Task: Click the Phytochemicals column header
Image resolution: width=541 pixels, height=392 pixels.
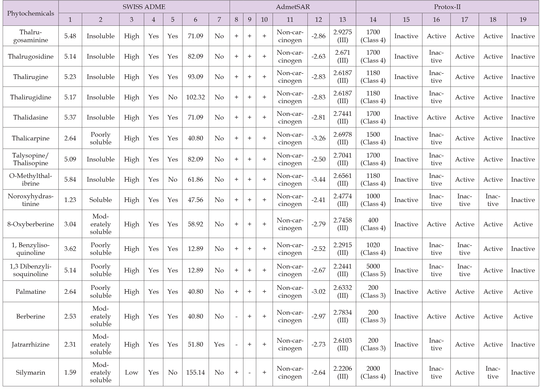Action: (29, 13)
